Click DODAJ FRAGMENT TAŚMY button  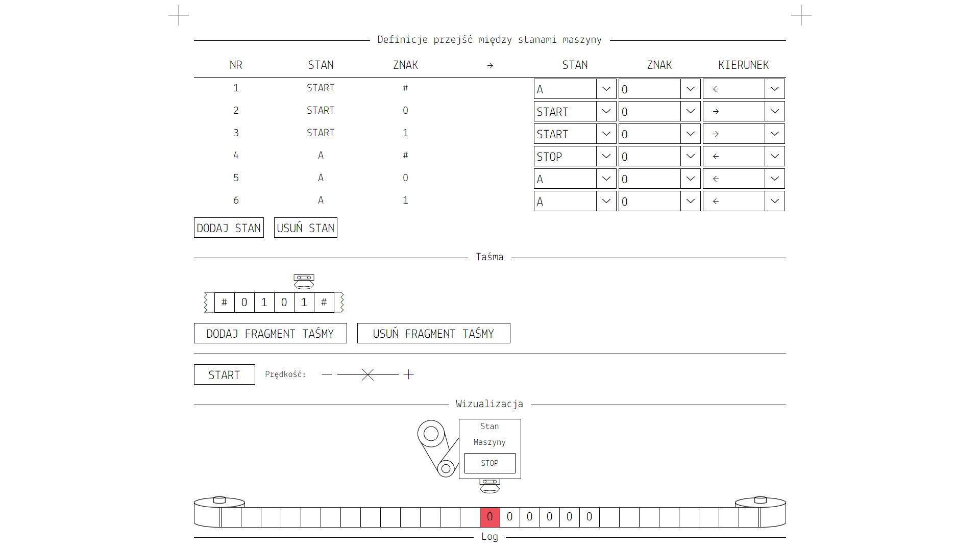point(270,333)
